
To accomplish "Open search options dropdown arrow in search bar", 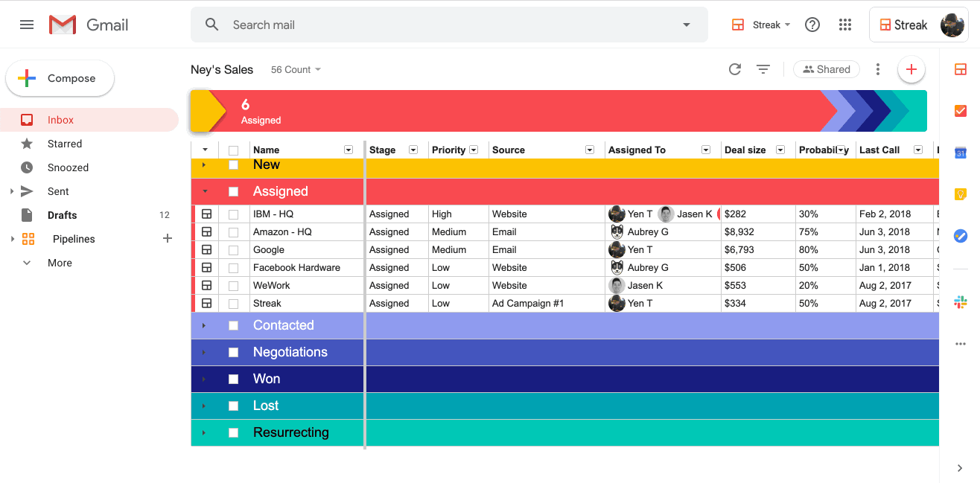I will (x=687, y=25).
